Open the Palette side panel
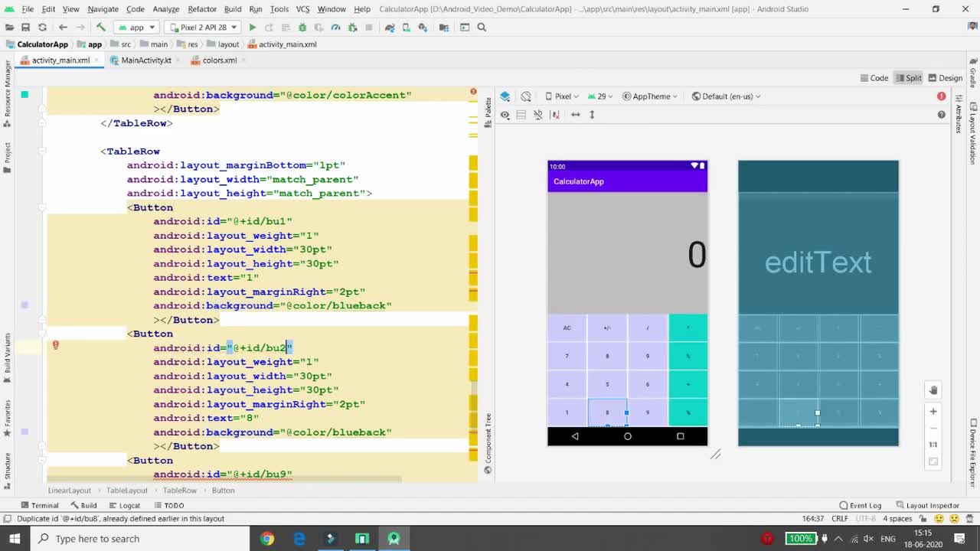980x551 pixels. (488, 111)
